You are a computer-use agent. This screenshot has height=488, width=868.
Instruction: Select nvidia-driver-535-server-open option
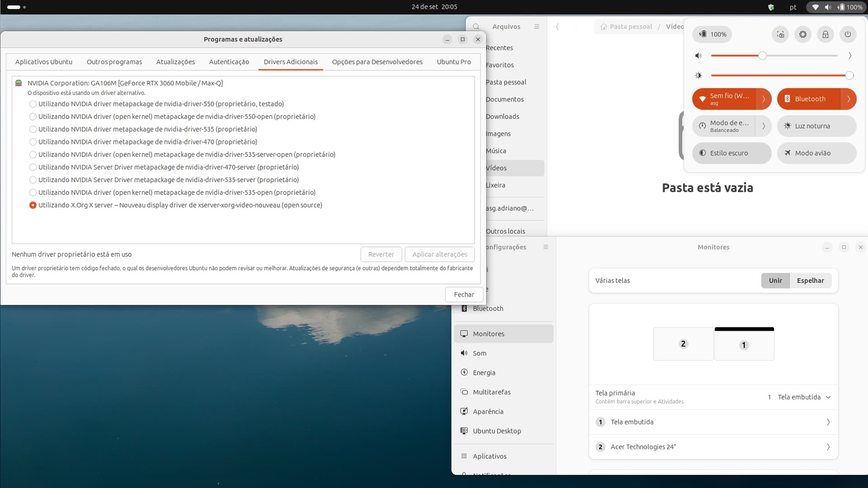[x=183, y=155]
